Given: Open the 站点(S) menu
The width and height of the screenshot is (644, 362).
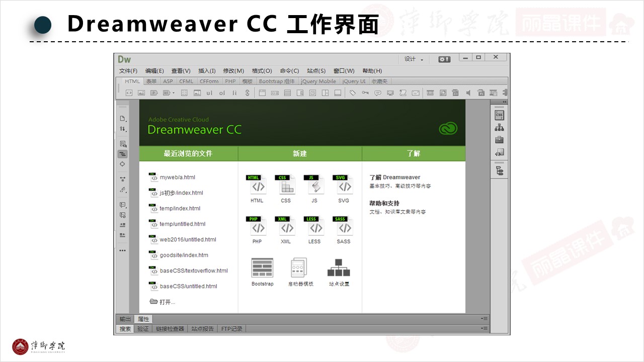Looking at the screenshot, I should pos(316,71).
